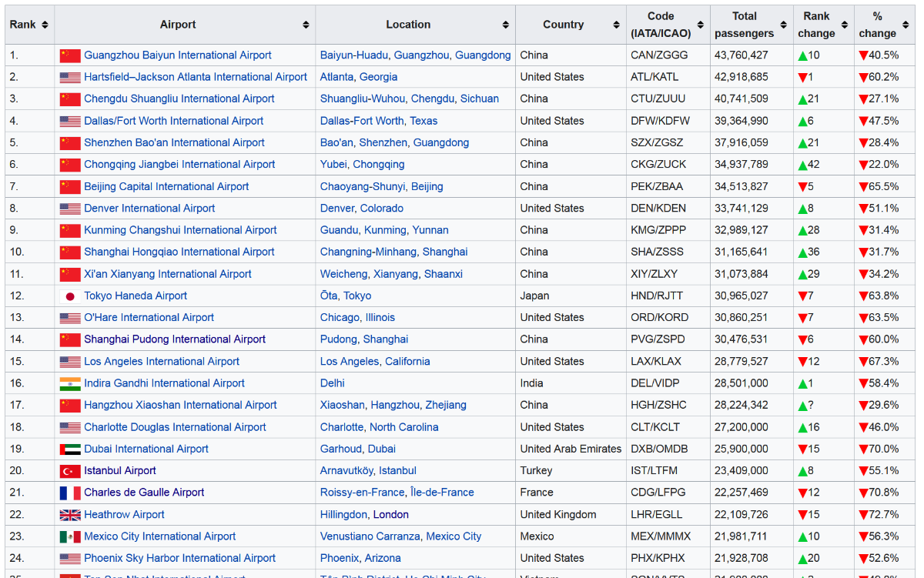Follow the Hillingdon location link
This screenshot has height=578, width=924.
[x=343, y=514]
